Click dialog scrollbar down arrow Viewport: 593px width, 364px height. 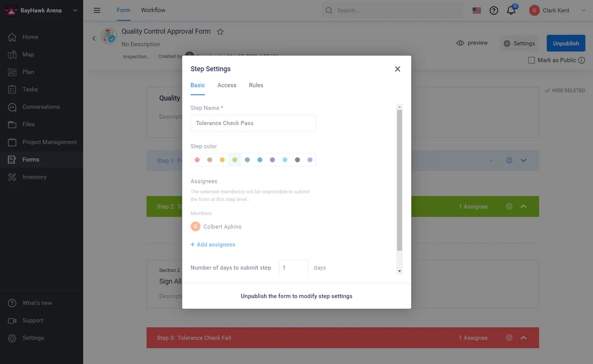pos(400,271)
